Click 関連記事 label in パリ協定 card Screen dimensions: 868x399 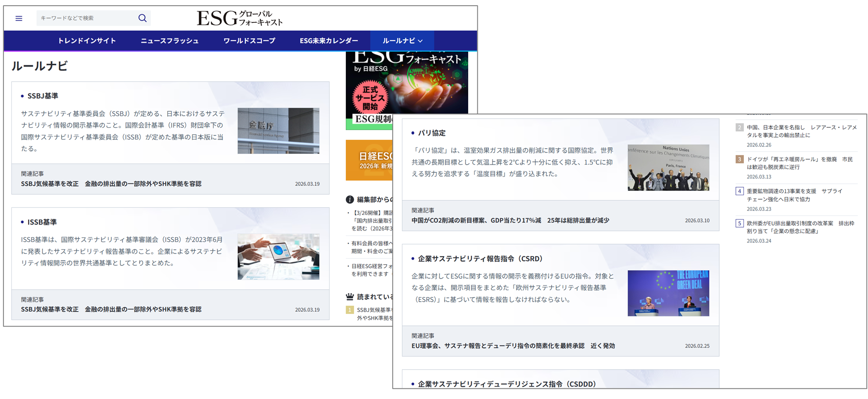click(423, 210)
